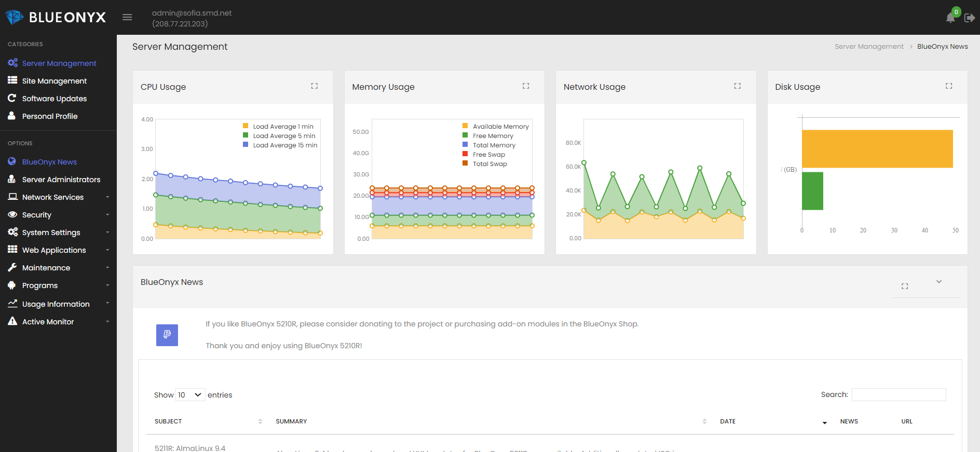Maximize the Disk Usage panel
The height and width of the screenshot is (452, 980).
949,86
